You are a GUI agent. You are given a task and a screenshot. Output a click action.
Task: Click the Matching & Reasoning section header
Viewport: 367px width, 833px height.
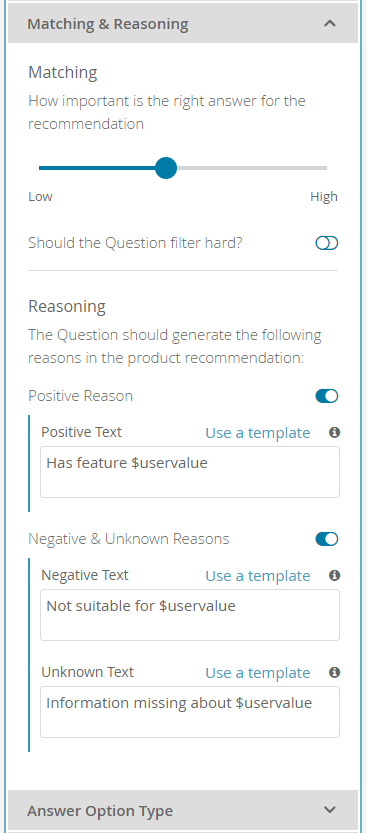(x=183, y=24)
